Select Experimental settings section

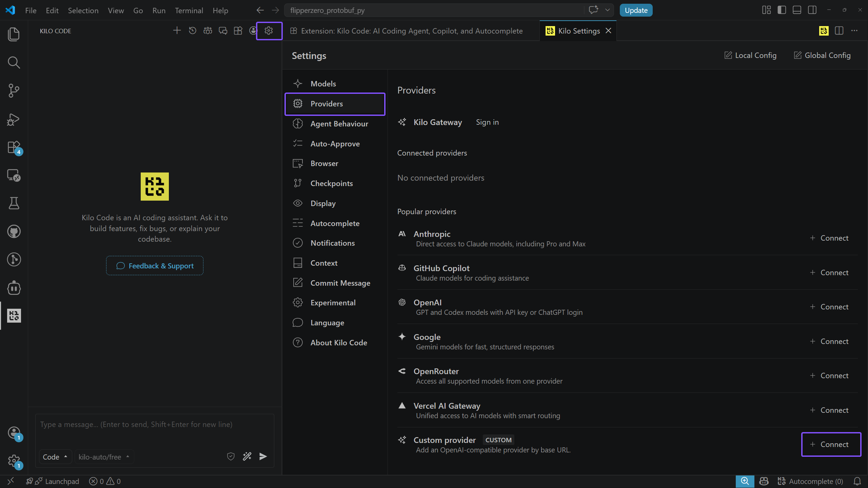point(335,303)
